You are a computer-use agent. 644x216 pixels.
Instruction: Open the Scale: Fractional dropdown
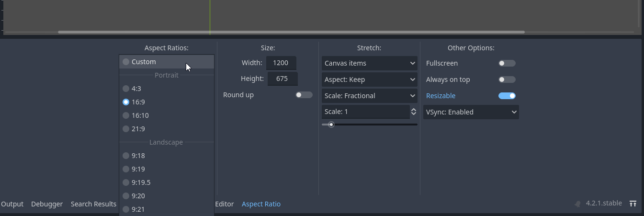[370, 96]
